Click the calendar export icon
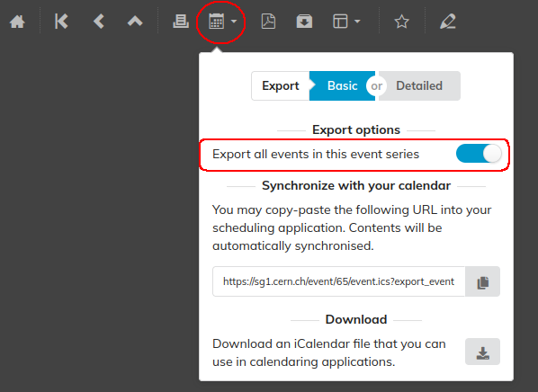This screenshot has height=392, width=538. pos(217,22)
